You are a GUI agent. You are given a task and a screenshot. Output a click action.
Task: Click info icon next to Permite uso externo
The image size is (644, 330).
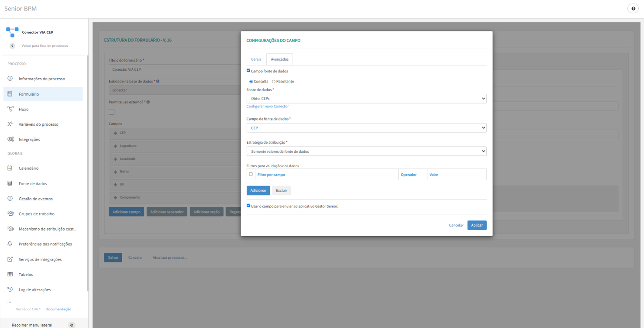coord(148,102)
